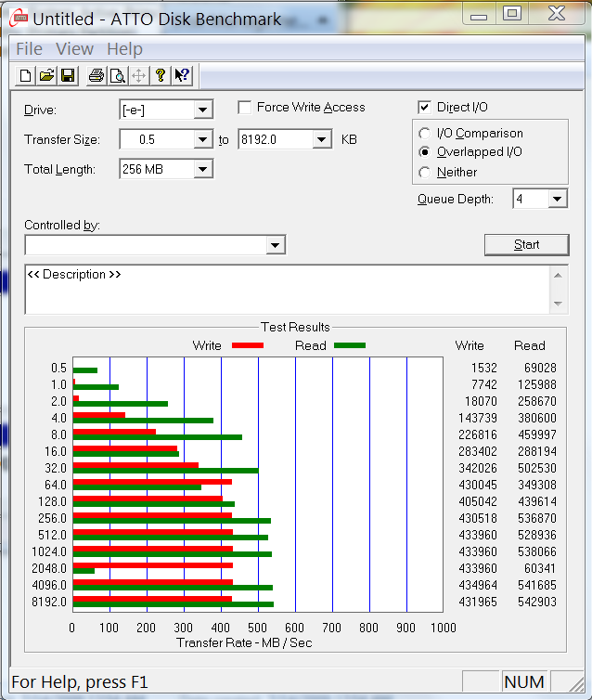Select the I/O Comparison radio button
Image resolution: width=592 pixels, height=700 pixels.
point(425,134)
